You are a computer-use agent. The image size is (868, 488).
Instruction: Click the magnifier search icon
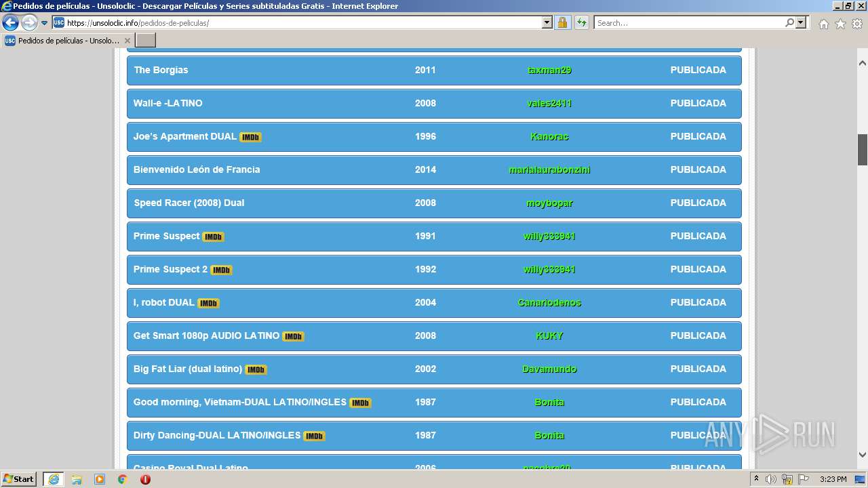pyautogui.click(x=789, y=23)
